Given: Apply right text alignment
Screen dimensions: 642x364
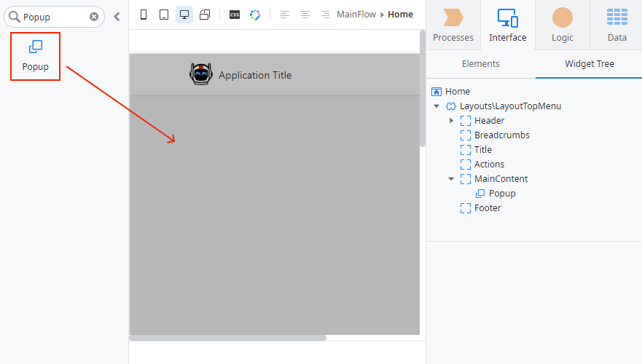Looking at the screenshot, I should click(325, 15).
